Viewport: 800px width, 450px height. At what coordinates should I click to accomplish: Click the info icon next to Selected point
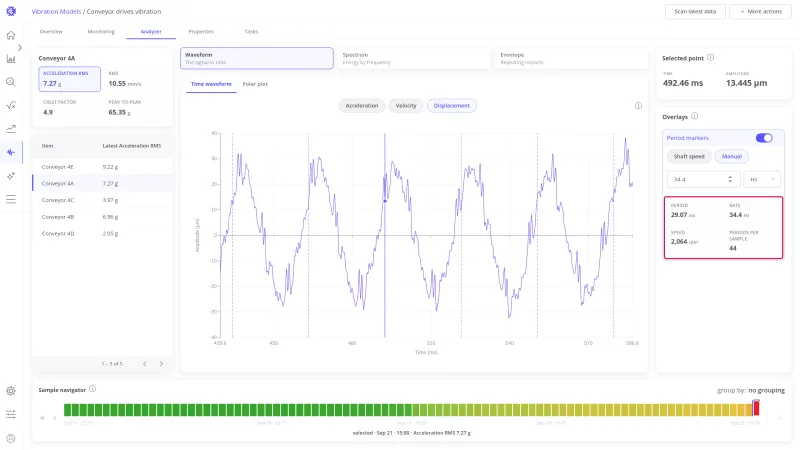tap(710, 58)
